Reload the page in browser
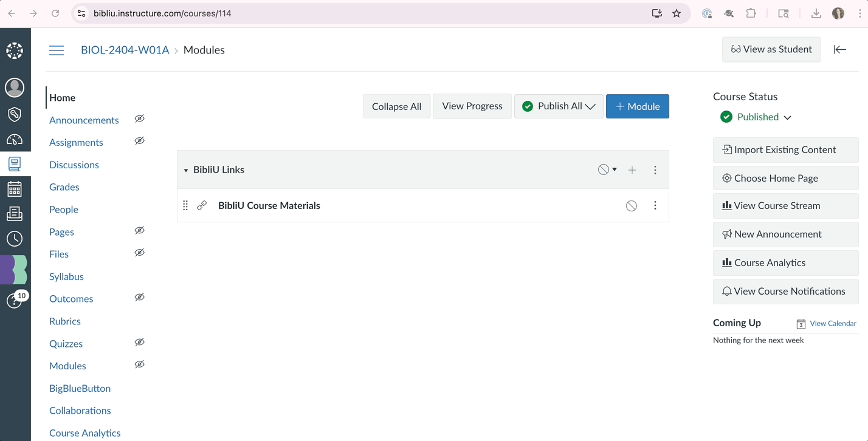The image size is (868, 441). click(x=55, y=13)
